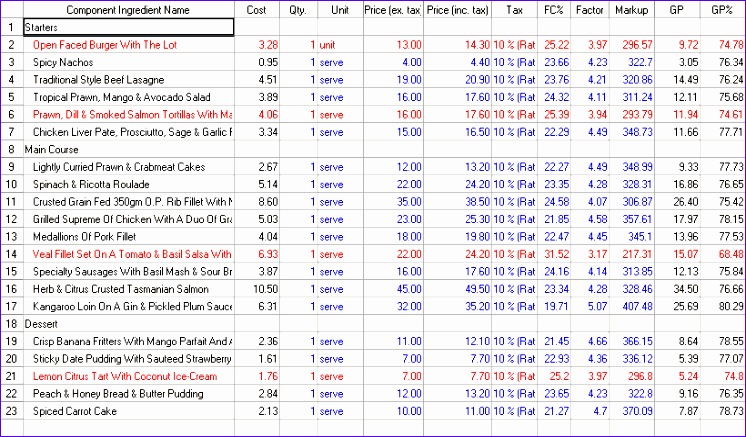Select Herb & Citrus Crusted Tasmanian Salmon cost cell
746x437 pixels.
(x=257, y=288)
